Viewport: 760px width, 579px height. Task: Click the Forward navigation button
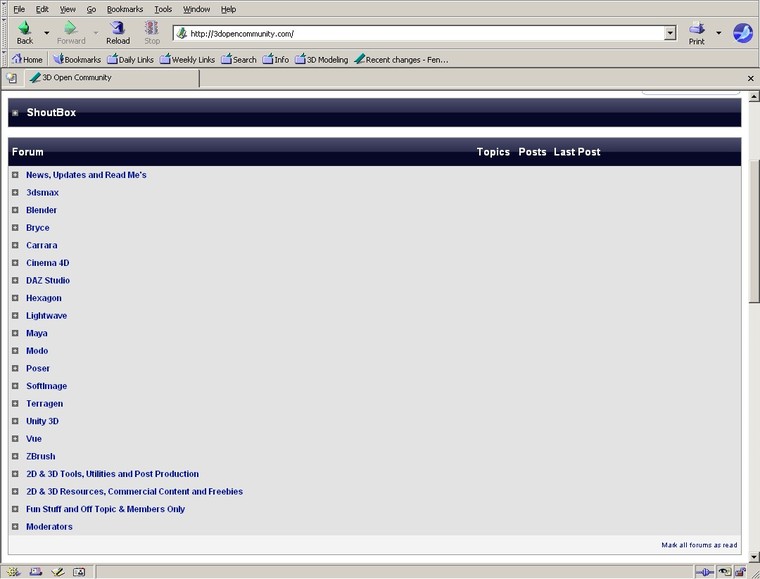71,33
